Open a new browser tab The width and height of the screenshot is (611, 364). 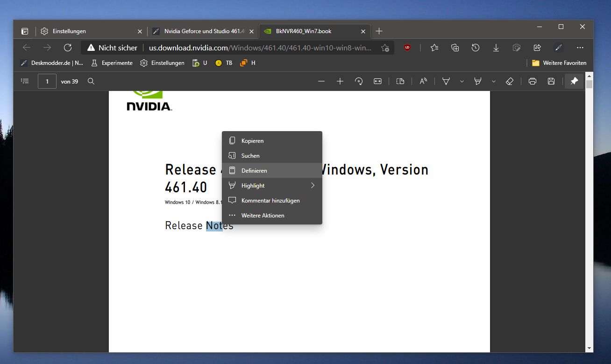[379, 31]
